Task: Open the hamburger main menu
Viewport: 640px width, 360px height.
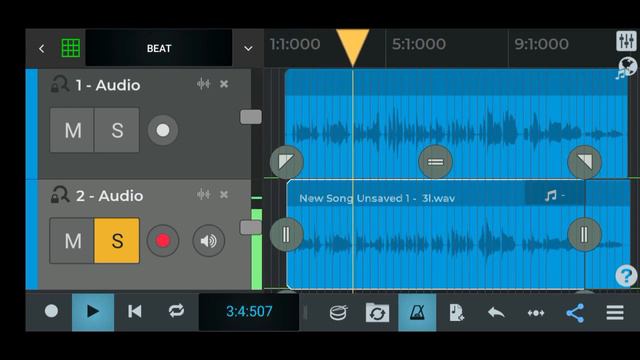Action: [x=615, y=313]
